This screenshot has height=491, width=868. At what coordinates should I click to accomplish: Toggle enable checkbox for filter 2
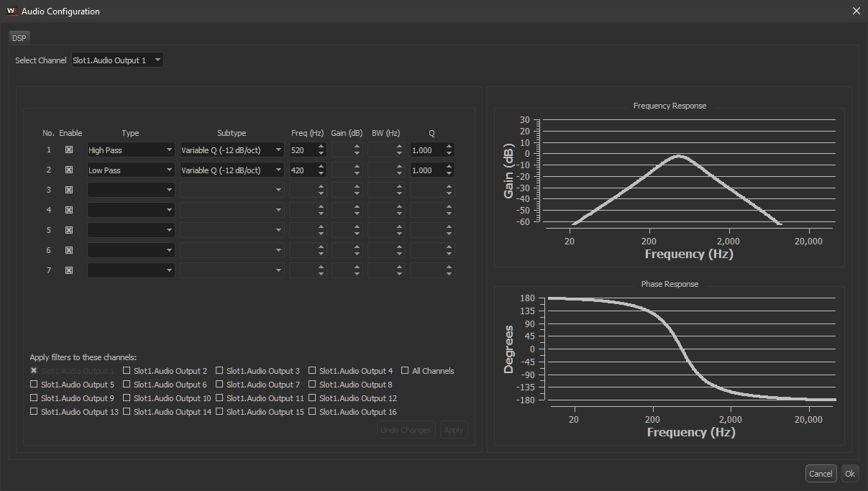coord(69,170)
